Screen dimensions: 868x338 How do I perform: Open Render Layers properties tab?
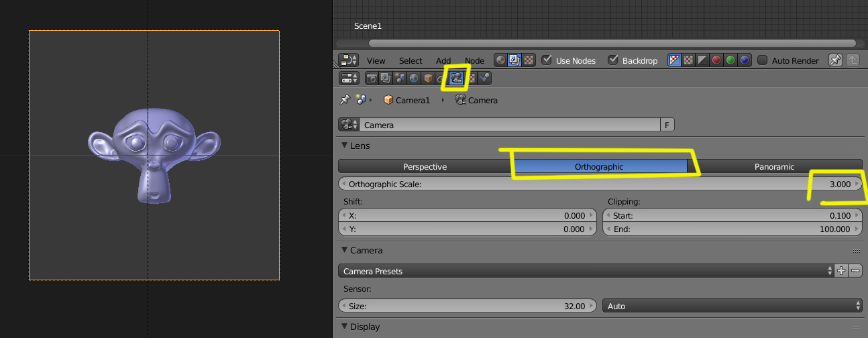click(x=386, y=78)
